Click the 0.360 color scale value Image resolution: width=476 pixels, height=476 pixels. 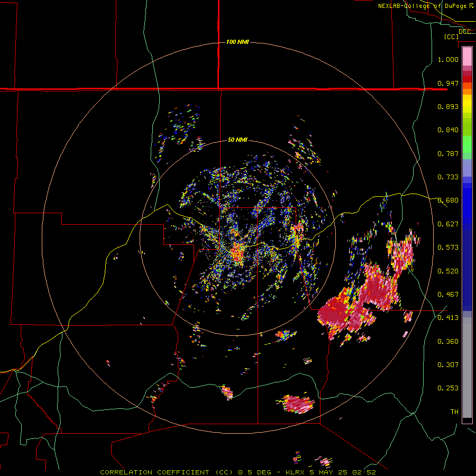pyautogui.click(x=448, y=342)
